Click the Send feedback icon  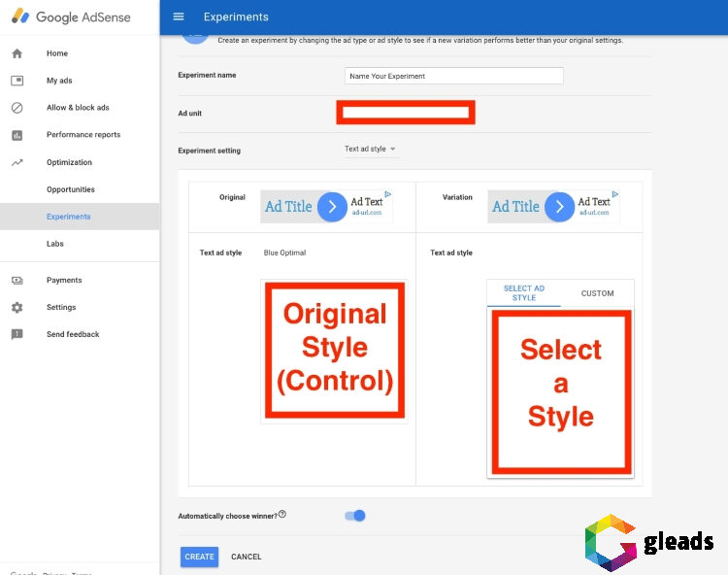click(x=17, y=334)
